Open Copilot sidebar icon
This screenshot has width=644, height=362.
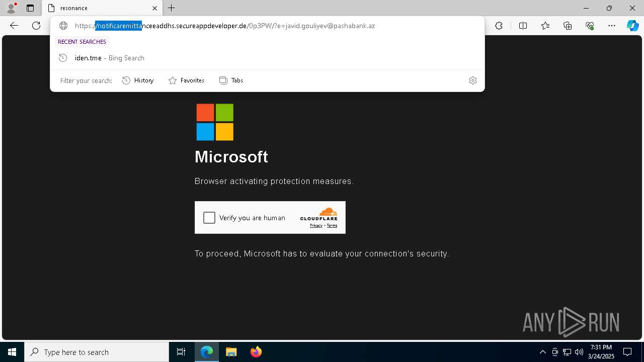632,26
